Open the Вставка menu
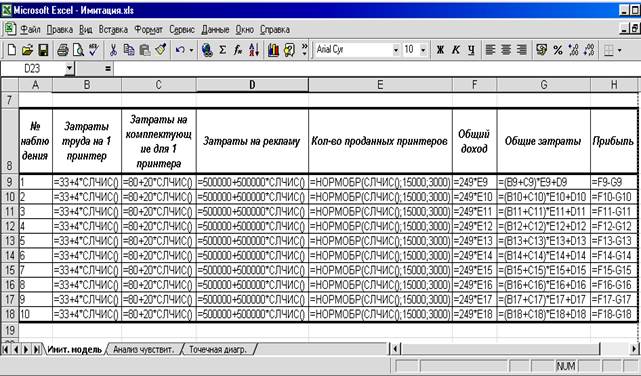Viewport: 641px width, 376px height. pos(113,29)
